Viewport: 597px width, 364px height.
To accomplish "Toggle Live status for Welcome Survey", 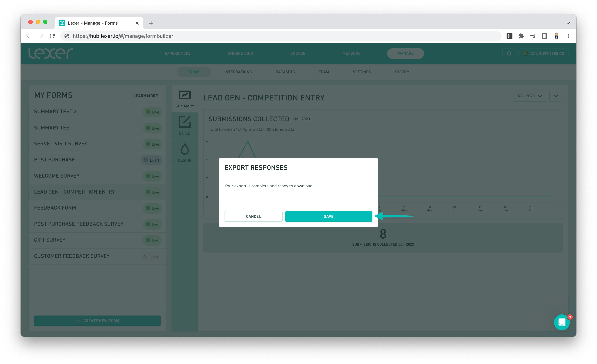I will [x=152, y=176].
